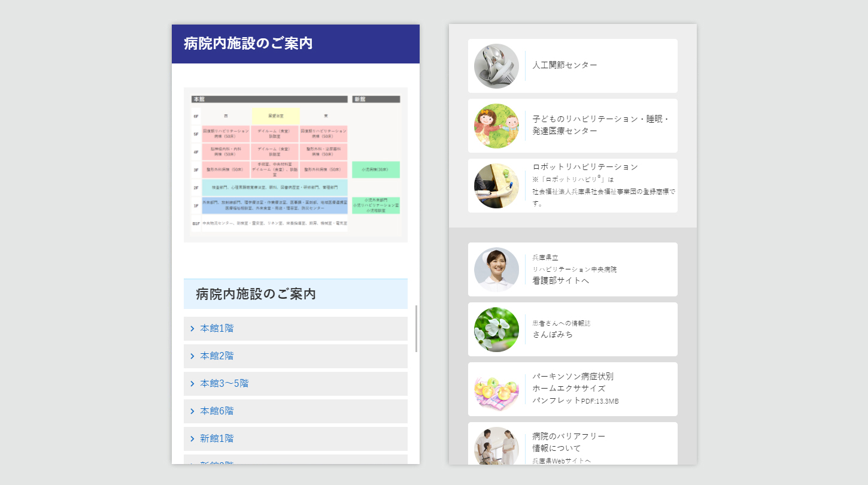Click the 兵庫県立 text above nursing link
The height and width of the screenshot is (485, 868).
(545, 257)
